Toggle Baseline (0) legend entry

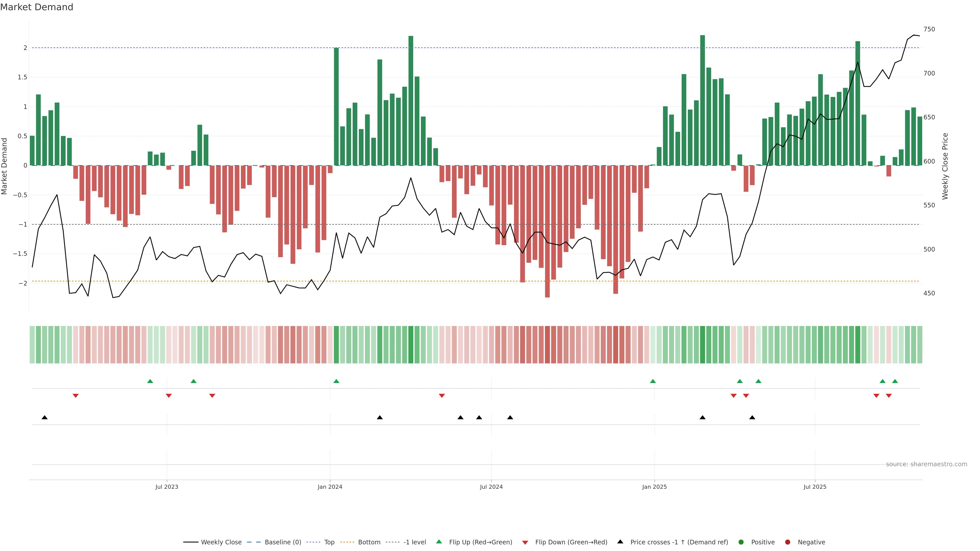point(283,542)
